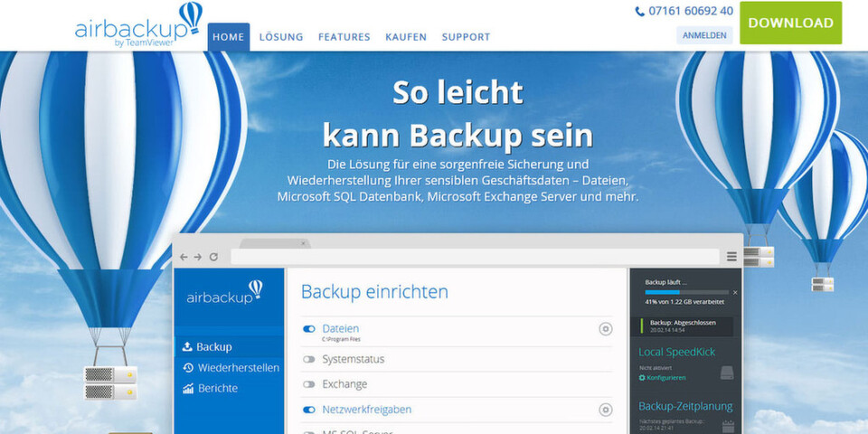Click the airbackup by TeamViewer logo
The image size is (868, 434).
(x=138, y=25)
